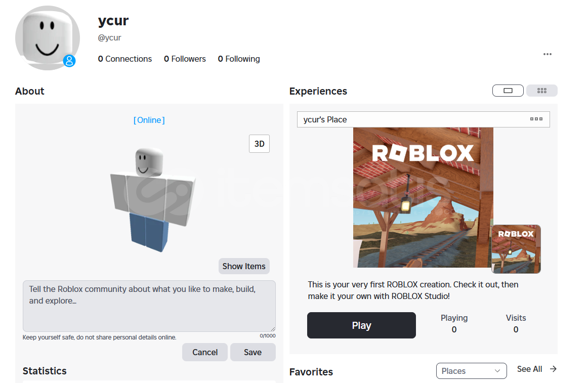
Task: Save the About description
Action: coord(253,352)
